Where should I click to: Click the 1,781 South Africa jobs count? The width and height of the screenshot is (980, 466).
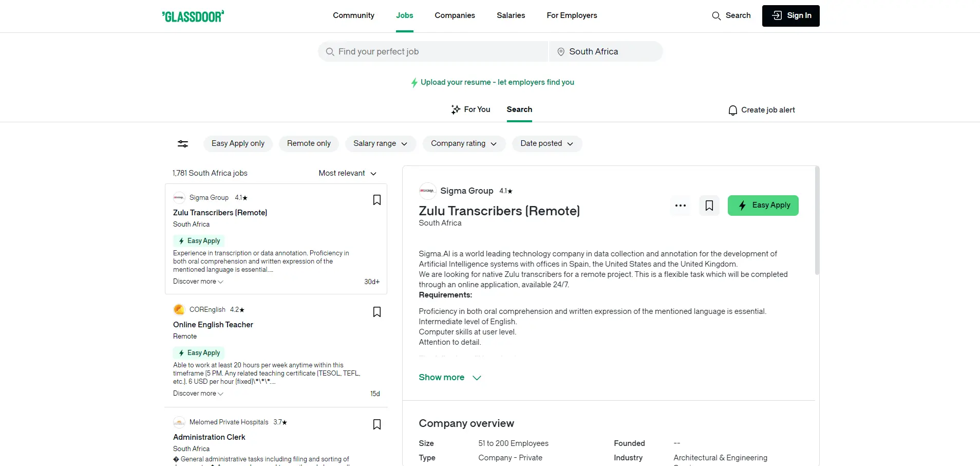(210, 173)
